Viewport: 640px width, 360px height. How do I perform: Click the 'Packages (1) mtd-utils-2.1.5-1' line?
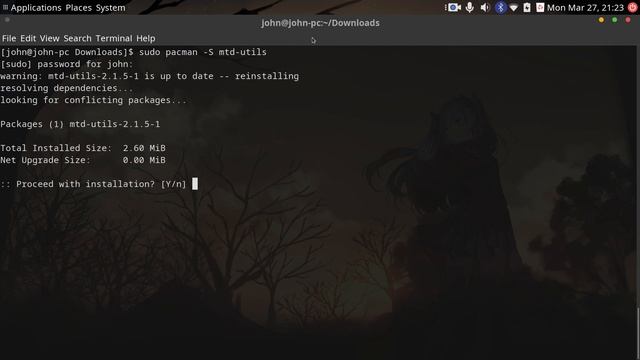(80, 124)
